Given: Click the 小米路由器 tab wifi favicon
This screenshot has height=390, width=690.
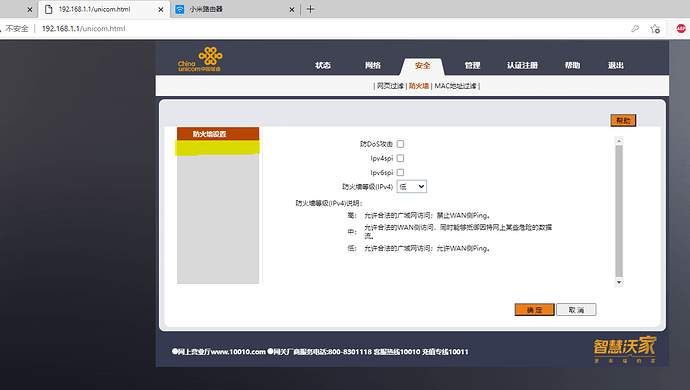Looking at the screenshot, I should pos(180,9).
